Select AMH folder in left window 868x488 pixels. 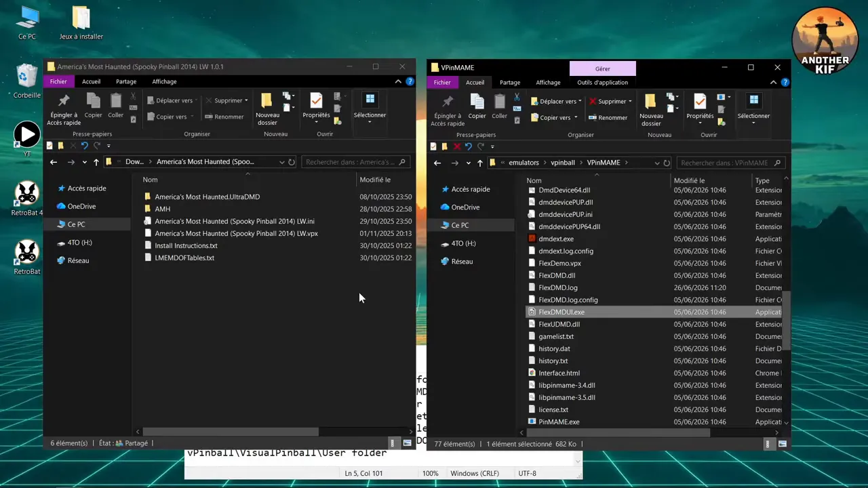162,209
